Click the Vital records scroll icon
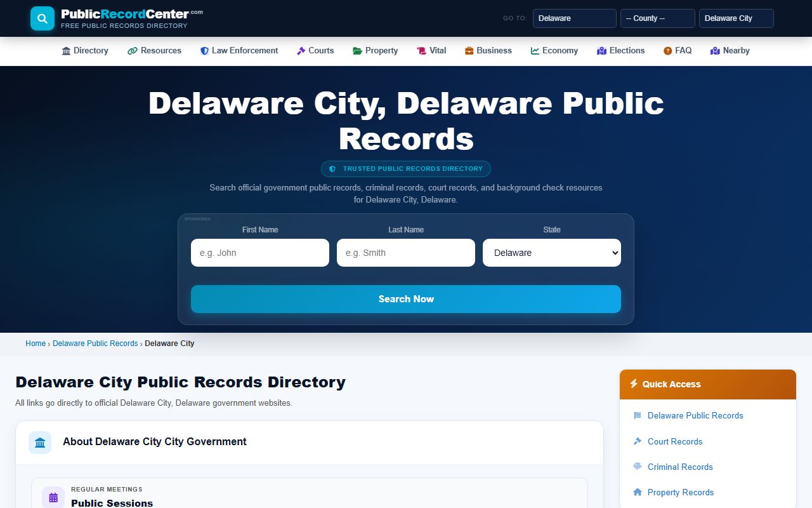The width and height of the screenshot is (812, 508). (422, 51)
